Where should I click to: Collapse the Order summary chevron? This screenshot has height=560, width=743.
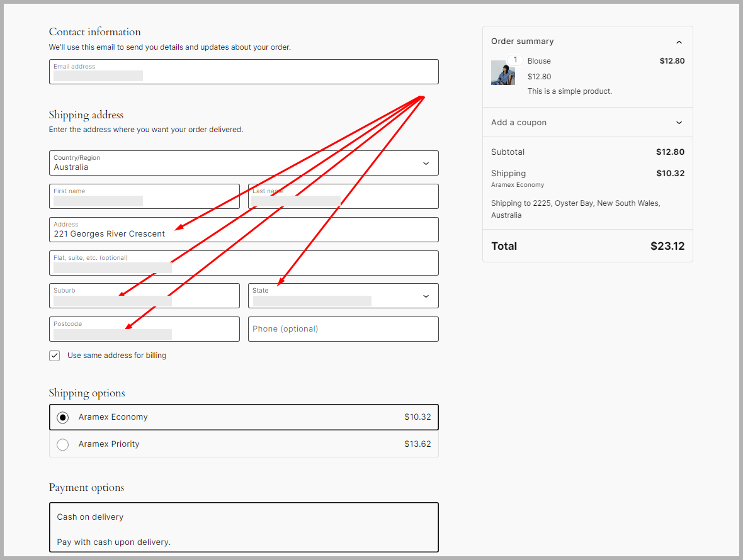coord(679,42)
